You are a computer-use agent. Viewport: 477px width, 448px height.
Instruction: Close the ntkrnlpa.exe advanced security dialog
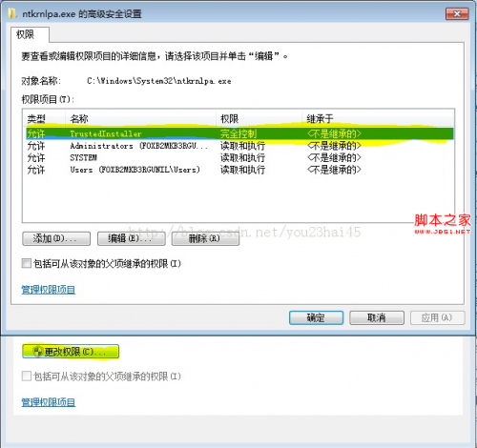[x=457, y=13]
